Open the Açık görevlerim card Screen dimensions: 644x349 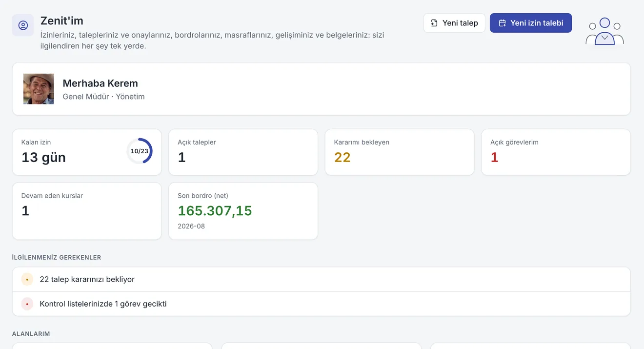[556, 152]
